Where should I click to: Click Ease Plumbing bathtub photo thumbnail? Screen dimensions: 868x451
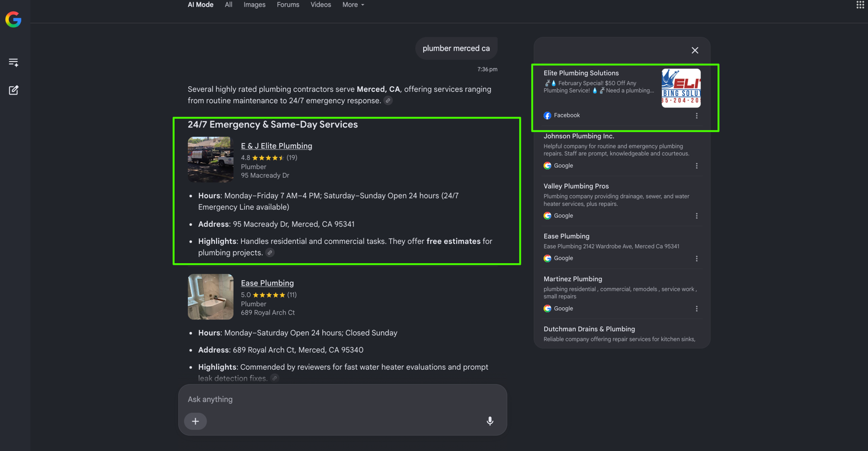click(x=210, y=297)
